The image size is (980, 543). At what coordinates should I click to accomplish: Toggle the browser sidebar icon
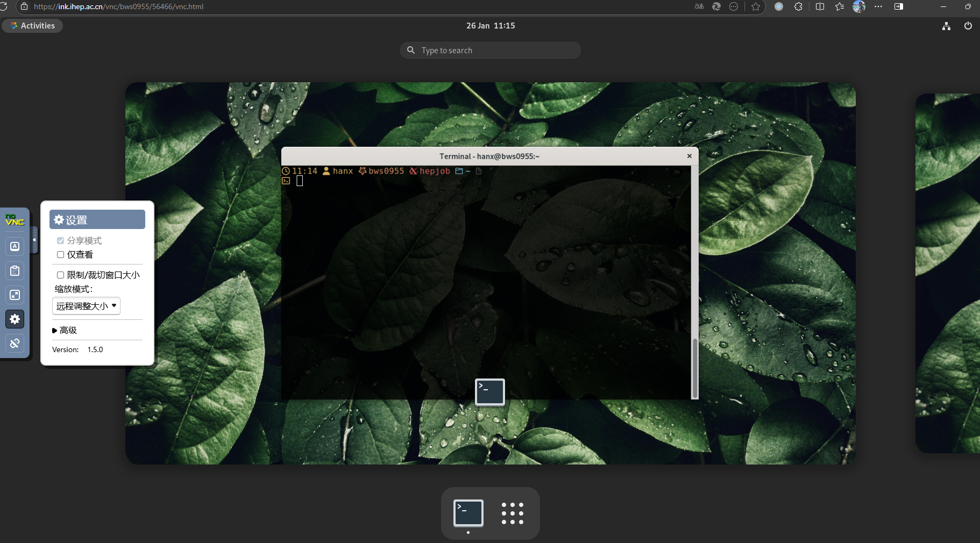coord(899,6)
